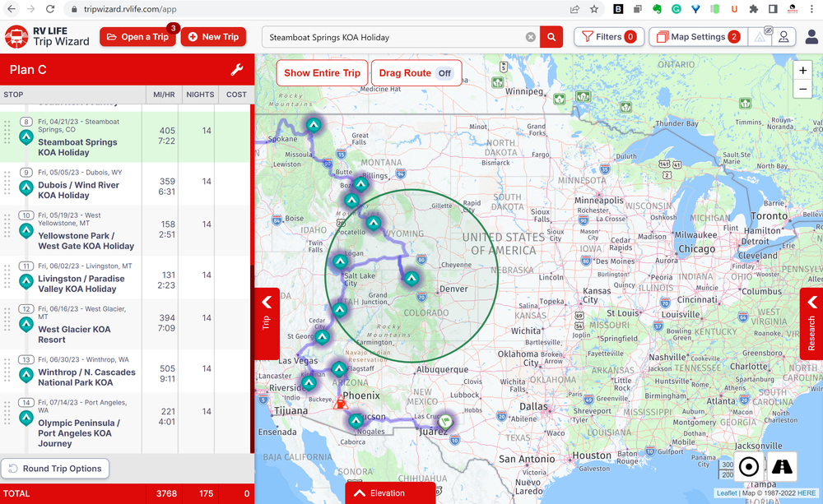
Task: Select Yellowstone Park / West Gate KOA stop
Action: pyautogui.click(x=86, y=241)
